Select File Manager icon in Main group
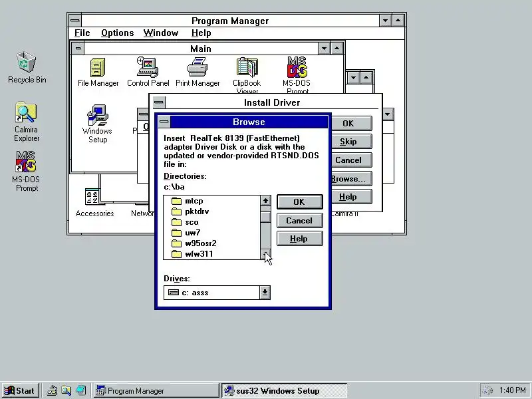532x399 pixels. 98,68
